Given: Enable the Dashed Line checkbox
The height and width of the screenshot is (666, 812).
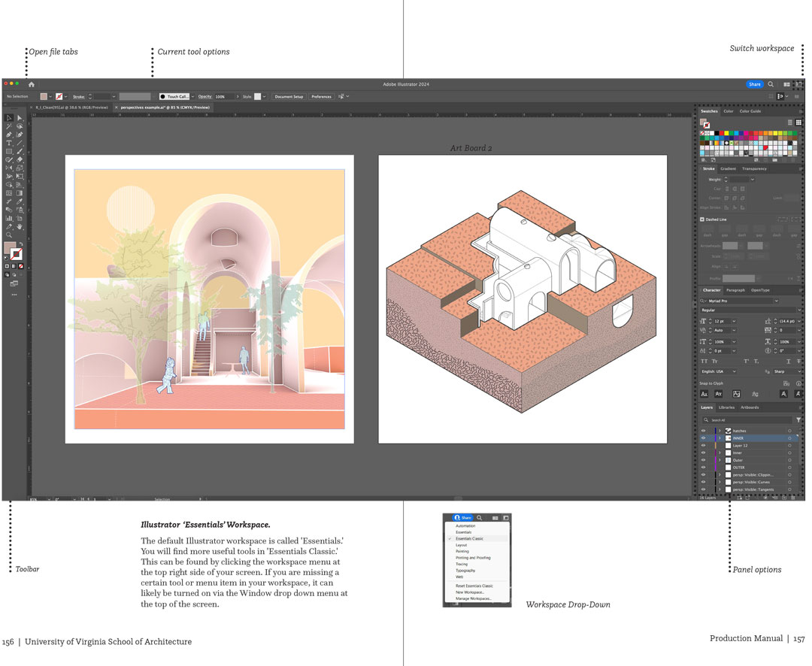Looking at the screenshot, I should click(x=702, y=219).
